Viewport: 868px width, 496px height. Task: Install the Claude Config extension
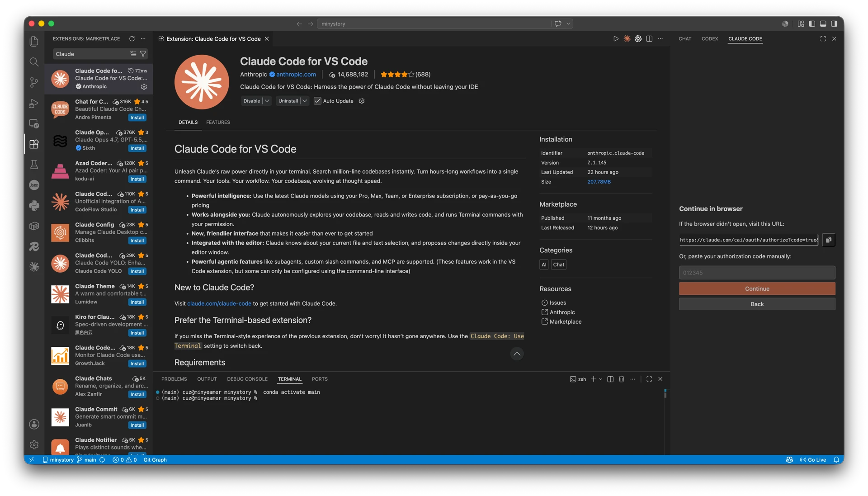click(x=137, y=241)
